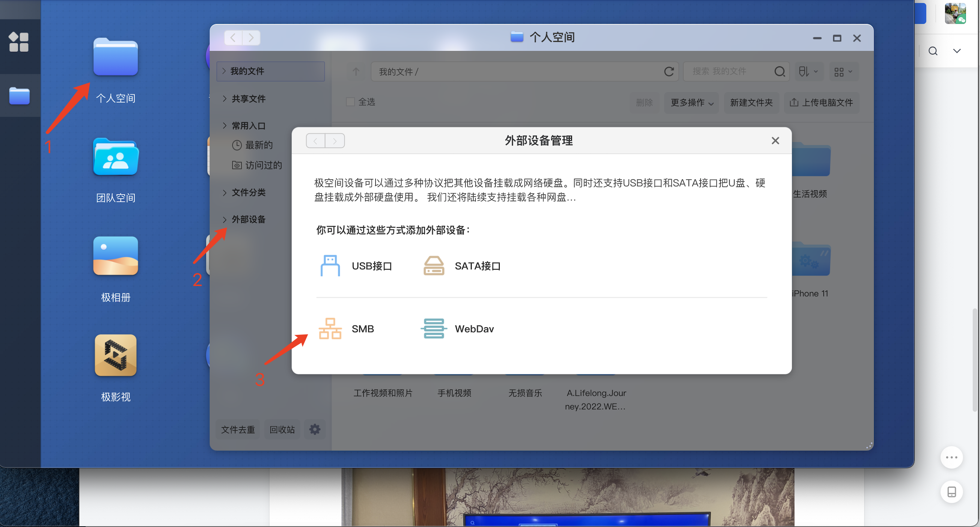Tick the 全选 select-all checkbox
Viewport: 980px width, 527px height.
pyautogui.click(x=350, y=102)
